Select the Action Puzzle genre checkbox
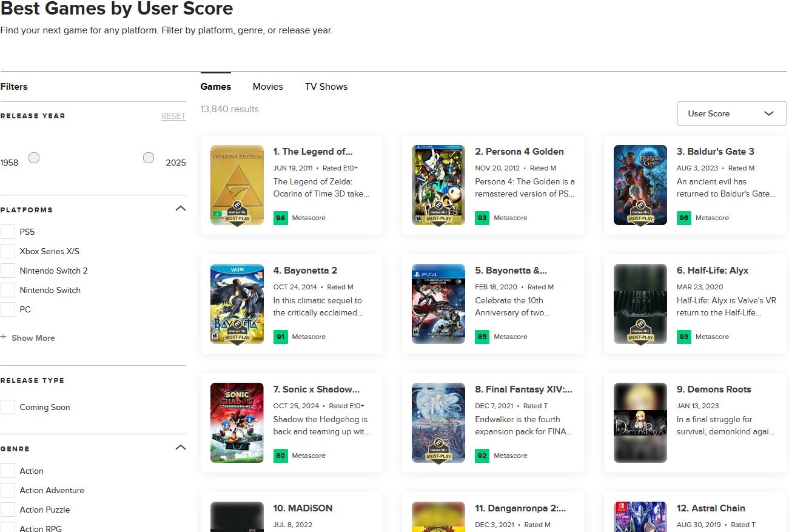Image resolution: width=789 pixels, height=532 pixels. pyautogui.click(x=8, y=510)
